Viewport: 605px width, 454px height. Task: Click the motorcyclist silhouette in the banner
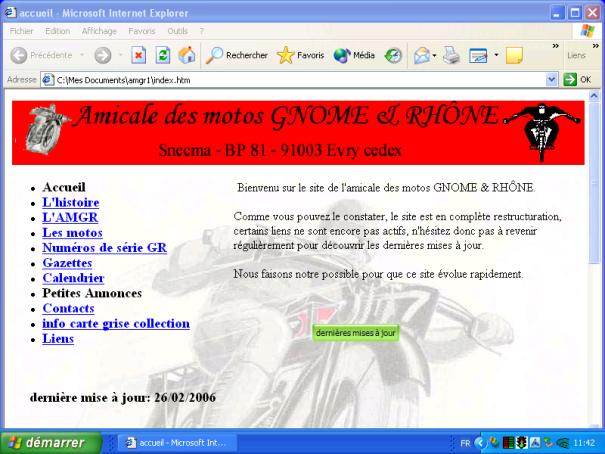click(x=542, y=132)
